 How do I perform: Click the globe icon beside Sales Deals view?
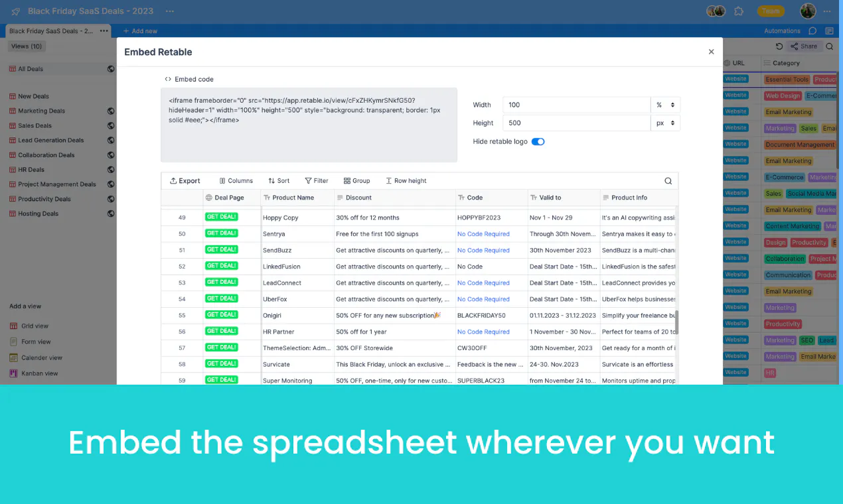pos(111,125)
